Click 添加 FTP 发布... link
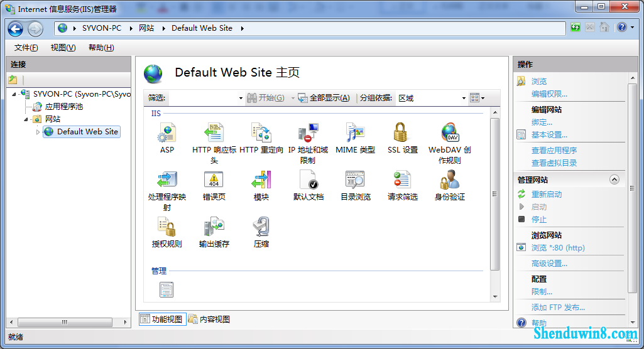This screenshot has width=644, height=349. click(558, 307)
